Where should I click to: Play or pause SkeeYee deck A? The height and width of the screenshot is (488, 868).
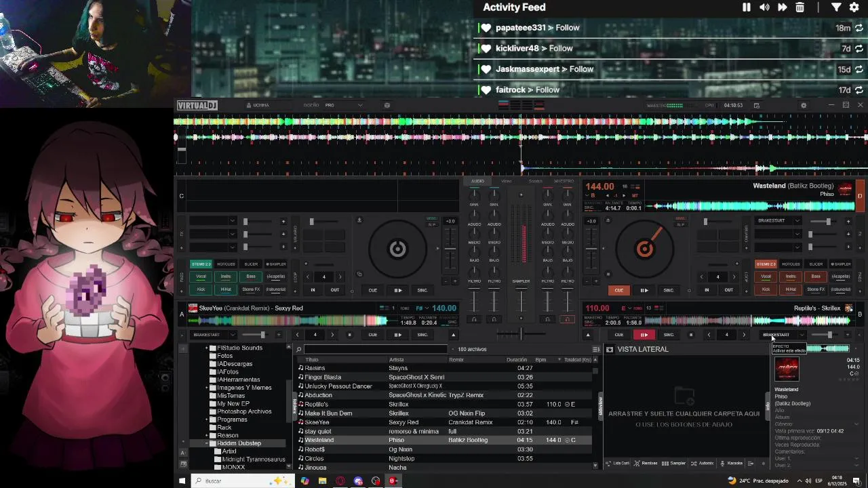[398, 334]
